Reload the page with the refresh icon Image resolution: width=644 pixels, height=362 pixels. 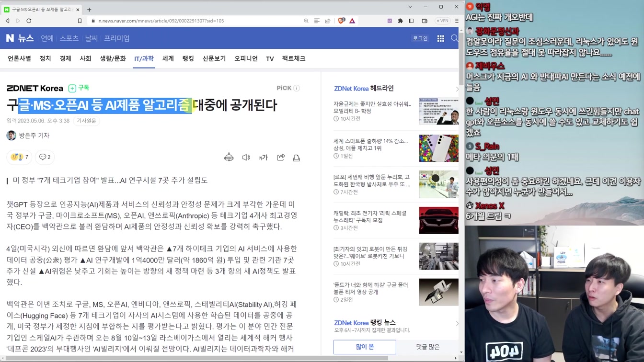point(29,21)
